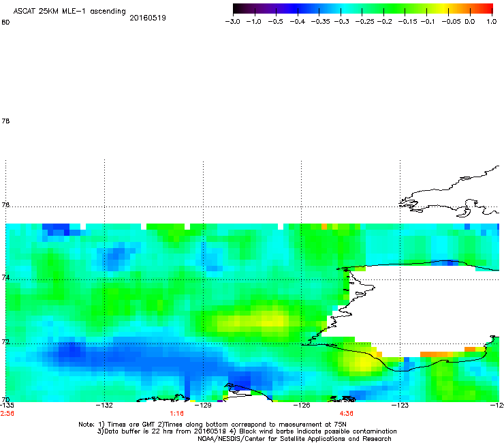This screenshot has width=504, height=443.
Task: Click the "ASCAT 25KM MLE-1 ascending" title
Action: 69,12
